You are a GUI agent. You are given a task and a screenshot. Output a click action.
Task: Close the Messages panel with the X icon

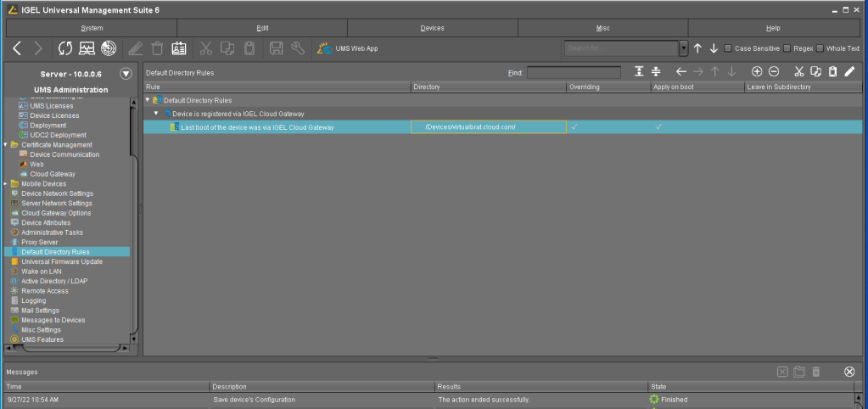pos(848,372)
